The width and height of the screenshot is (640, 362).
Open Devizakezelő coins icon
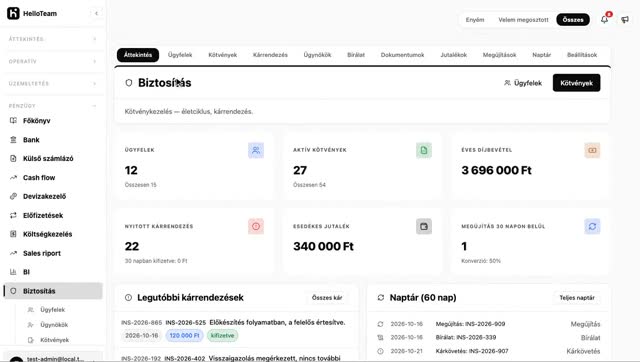pyautogui.click(x=13, y=196)
